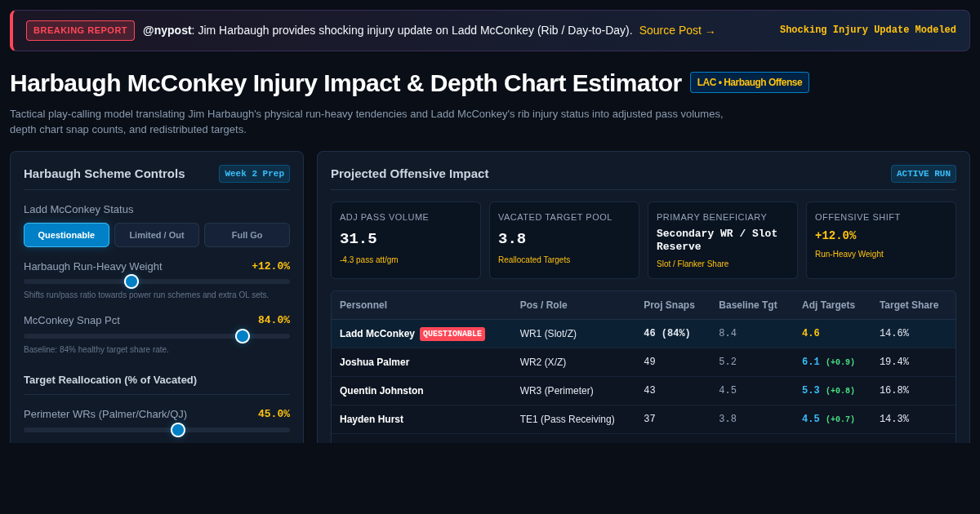Image resolution: width=980 pixels, height=514 pixels.
Task: Click the Offensive Shift card
Action: tap(881, 241)
